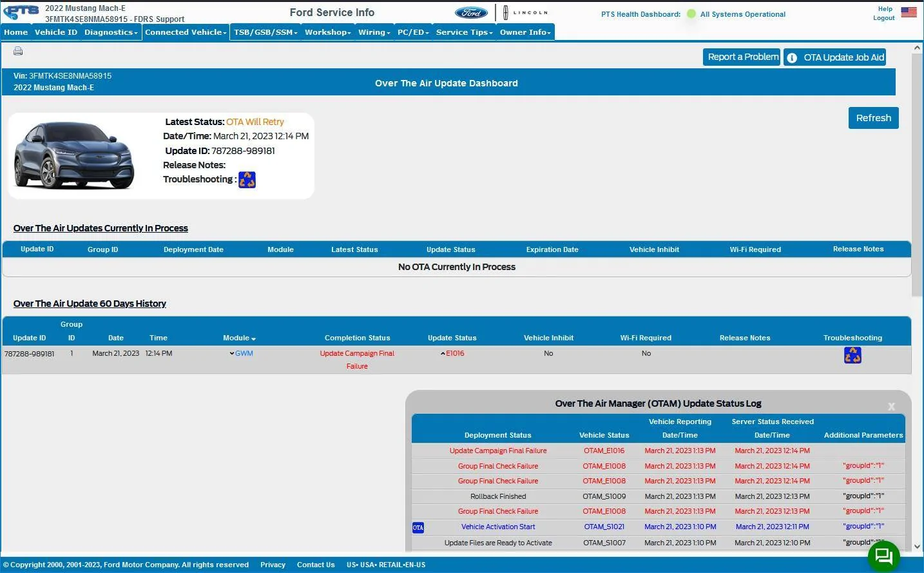
Task: Click the PTS logo
Action: click(21, 12)
